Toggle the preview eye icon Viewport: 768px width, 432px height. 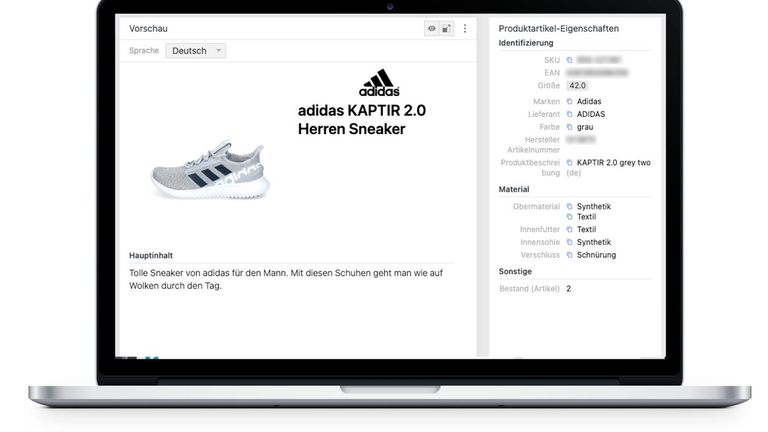coord(432,28)
